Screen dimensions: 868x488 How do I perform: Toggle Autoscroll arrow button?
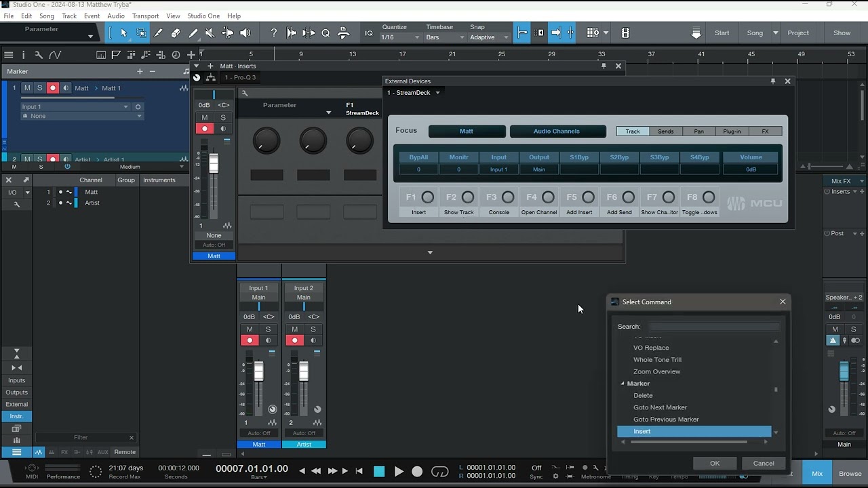(556, 33)
